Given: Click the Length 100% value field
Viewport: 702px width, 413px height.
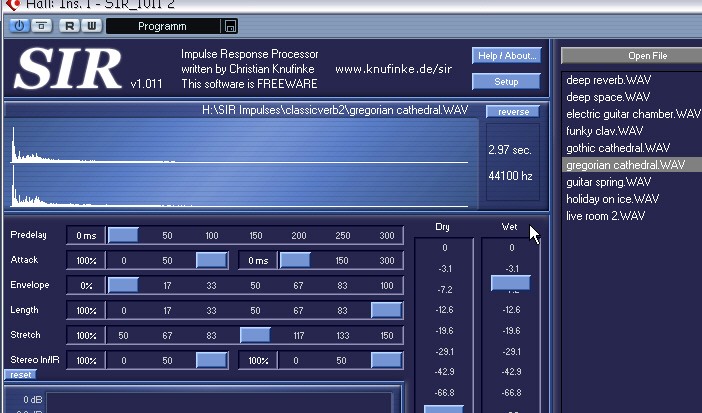Looking at the screenshot, I should 86,310.
